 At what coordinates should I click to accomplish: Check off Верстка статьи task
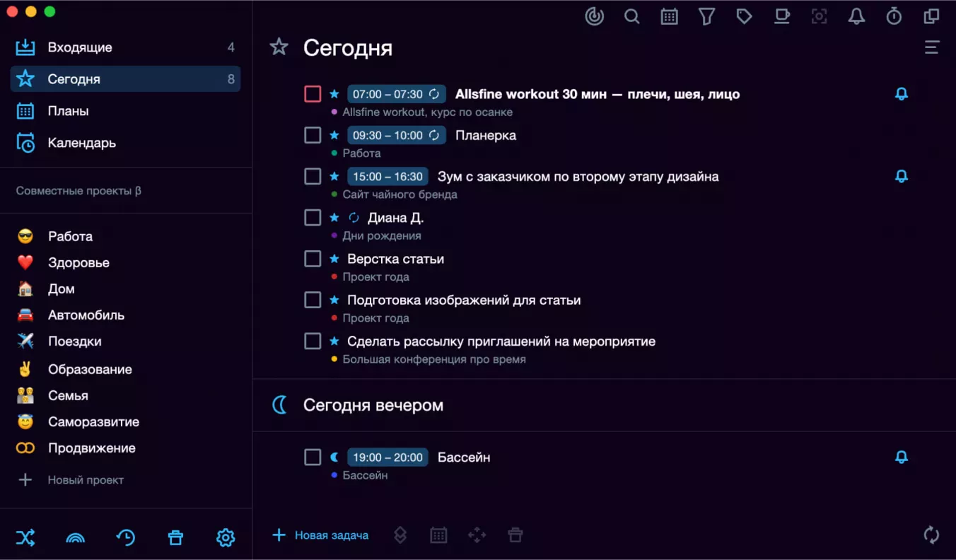tap(313, 259)
